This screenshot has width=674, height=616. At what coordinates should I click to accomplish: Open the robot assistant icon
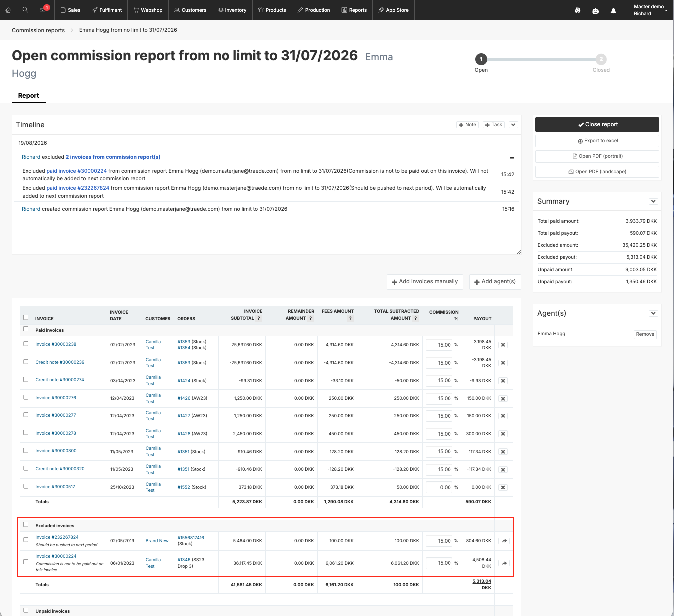pyautogui.click(x=595, y=10)
